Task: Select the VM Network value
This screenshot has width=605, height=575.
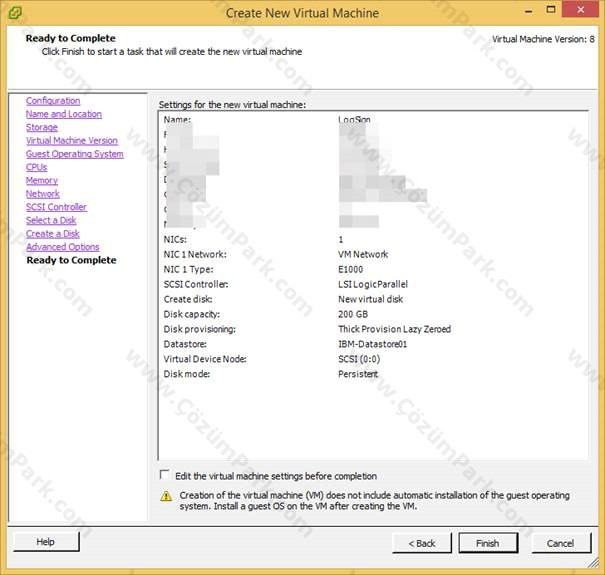Action: coord(363,254)
